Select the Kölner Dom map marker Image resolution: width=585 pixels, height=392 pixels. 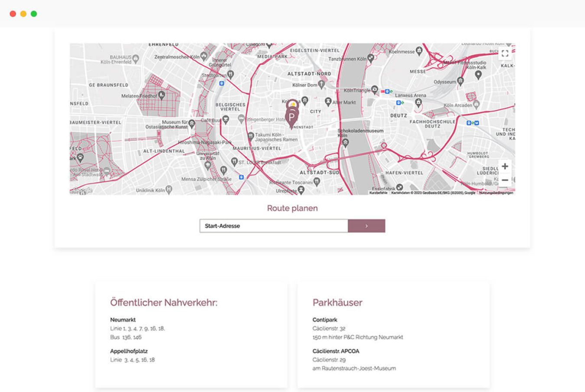coord(322,84)
